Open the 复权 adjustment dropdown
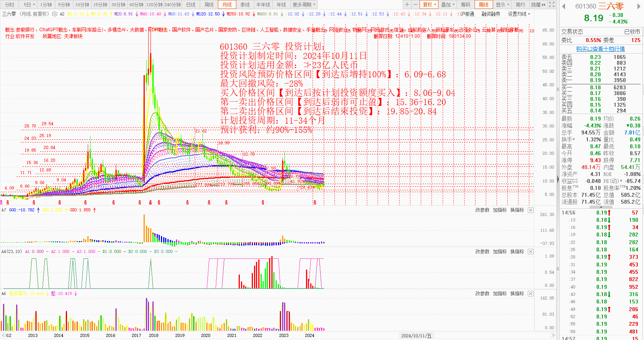The height and width of the screenshot is (340, 644). 429,5
